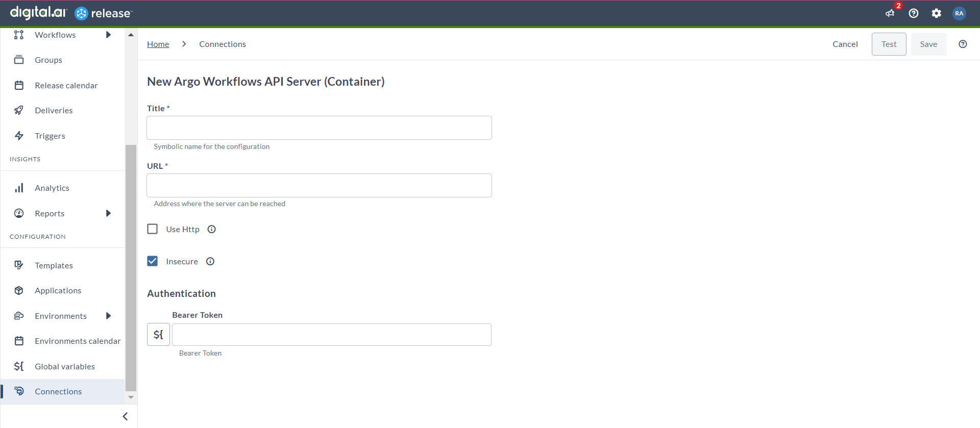
Task: Click the Global variables icon
Action: point(19,366)
